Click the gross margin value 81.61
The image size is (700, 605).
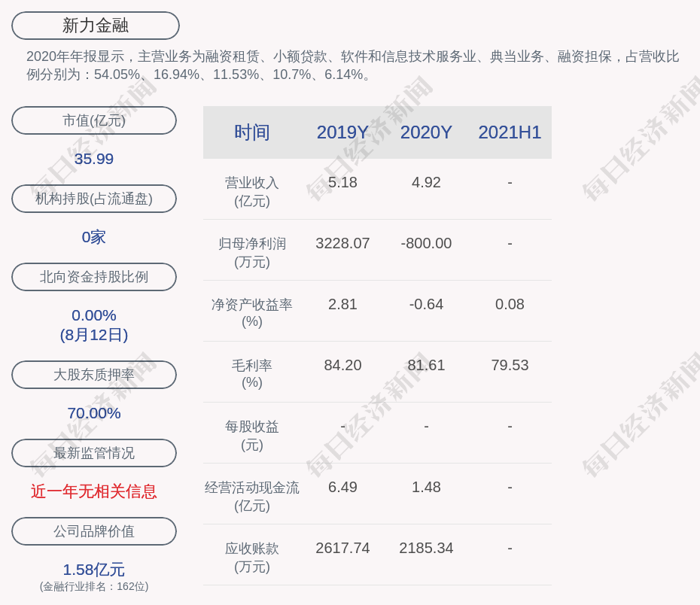coord(426,366)
